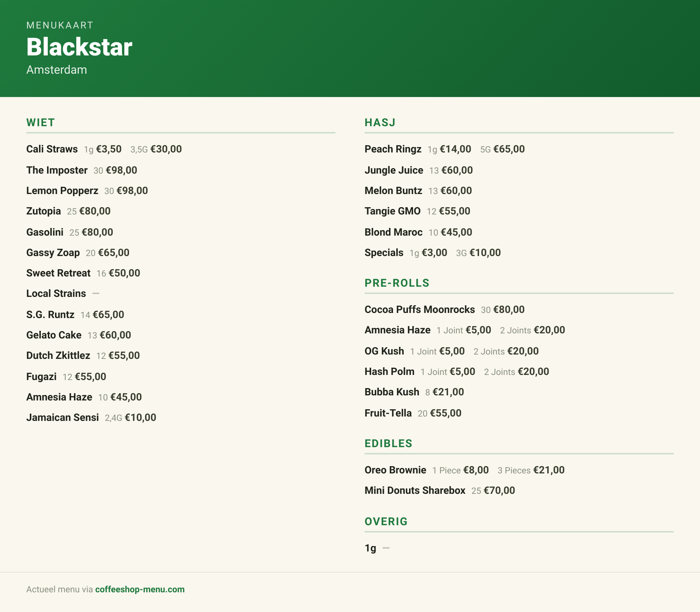
Task: Click Peach Ringz €65,00 price
Action: [x=509, y=149]
